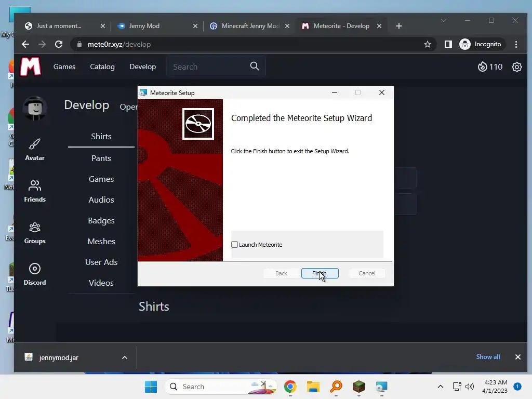
Task: Select Videos in the Develop list
Action: [x=101, y=283]
